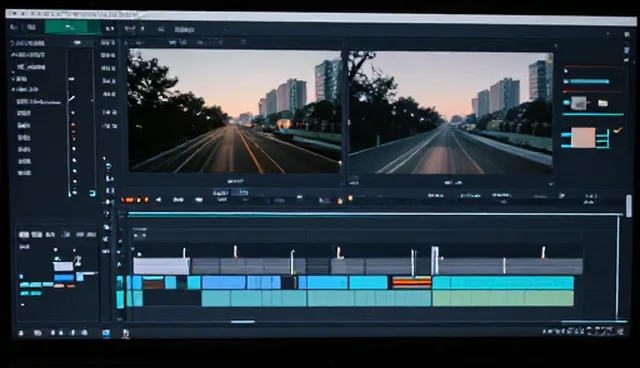The image size is (640, 368).
Task: Select the pale green clip on the lower track
Action: coord(503,298)
